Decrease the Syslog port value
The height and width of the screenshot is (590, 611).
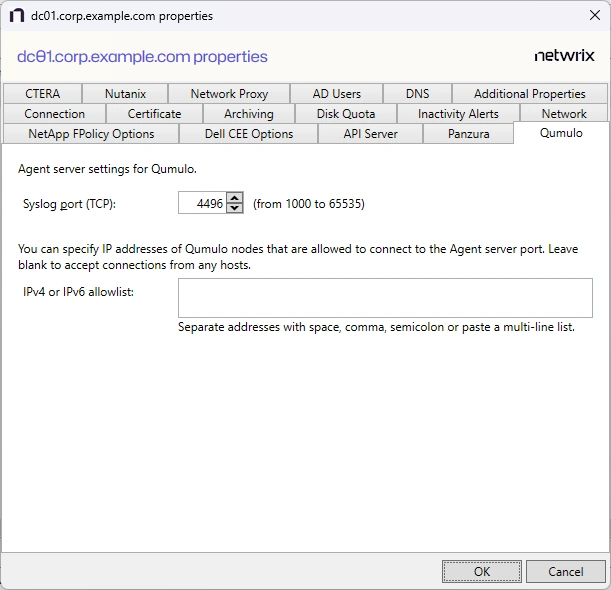(x=235, y=208)
